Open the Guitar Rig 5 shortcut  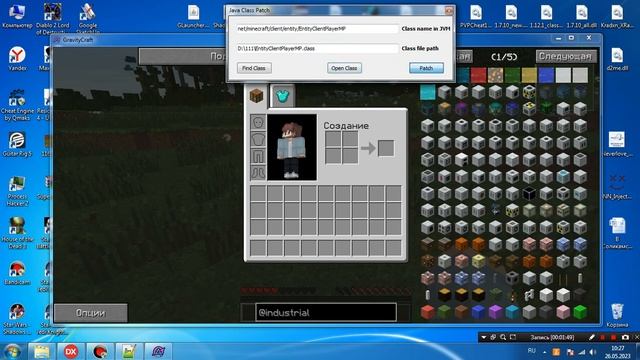point(17,144)
